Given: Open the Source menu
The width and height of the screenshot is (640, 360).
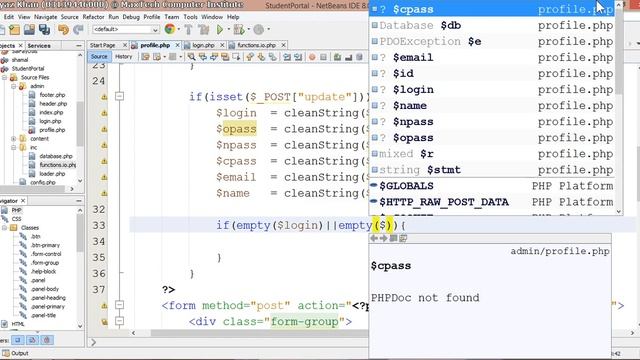Looking at the screenshot, I should point(69,17).
